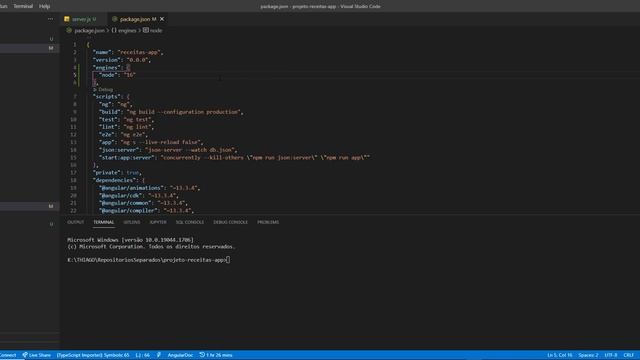This screenshot has width=640, height=360.
Task: Change line ending via CRLF indicator
Action: pos(629,355)
